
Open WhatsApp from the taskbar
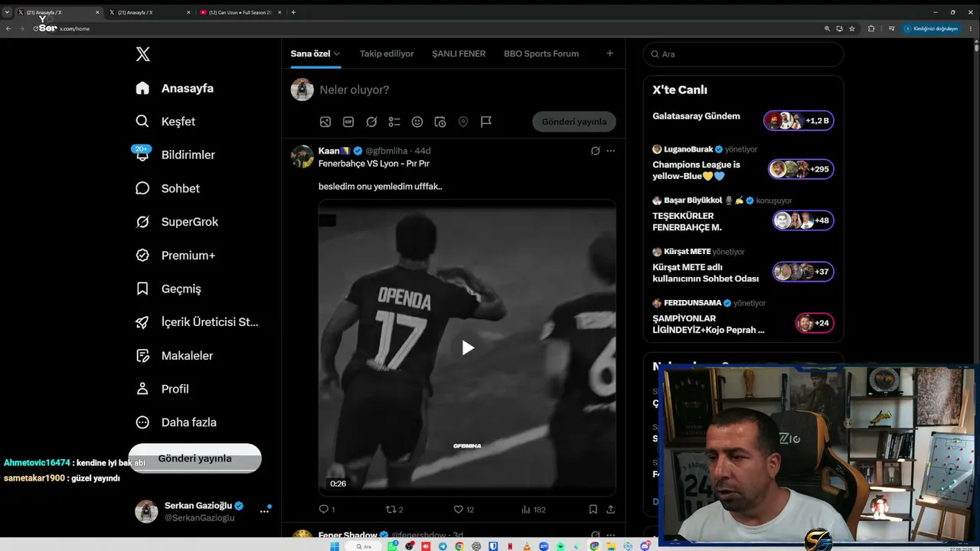pos(393,546)
